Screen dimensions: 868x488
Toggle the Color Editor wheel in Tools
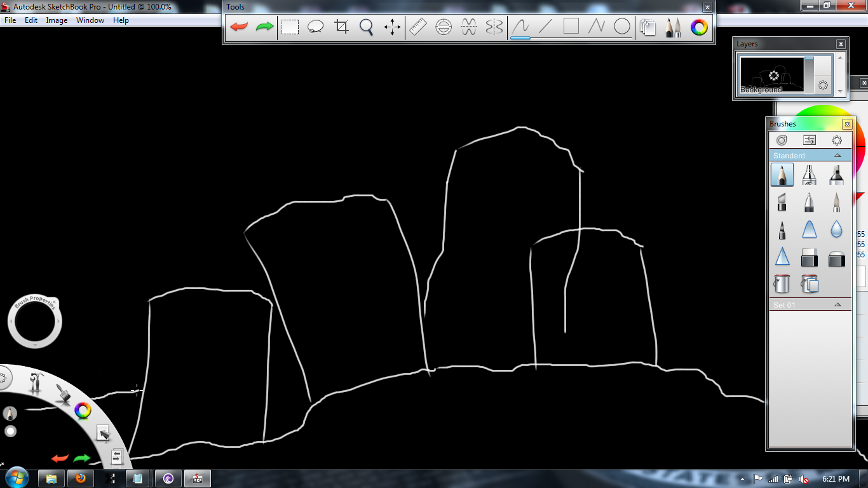pyautogui.click(x=700, y=27)
